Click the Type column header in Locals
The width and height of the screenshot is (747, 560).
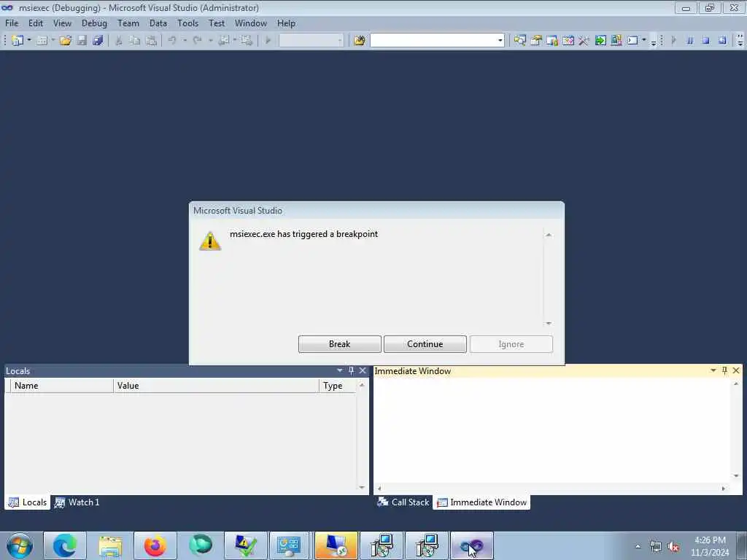tap(338, 386)
